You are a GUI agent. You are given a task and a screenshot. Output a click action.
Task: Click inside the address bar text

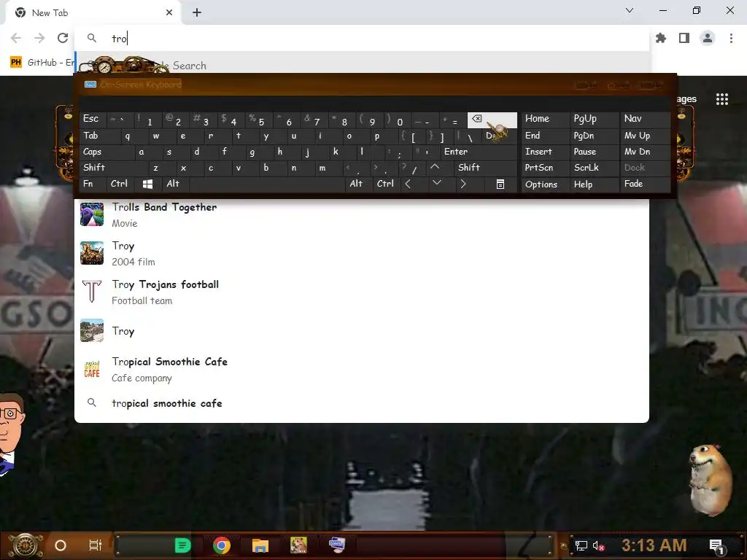tap(119, 38)
